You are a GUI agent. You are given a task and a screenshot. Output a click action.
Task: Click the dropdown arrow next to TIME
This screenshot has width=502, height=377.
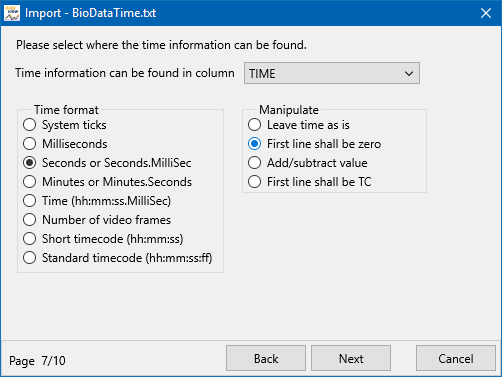click(409, 73)
